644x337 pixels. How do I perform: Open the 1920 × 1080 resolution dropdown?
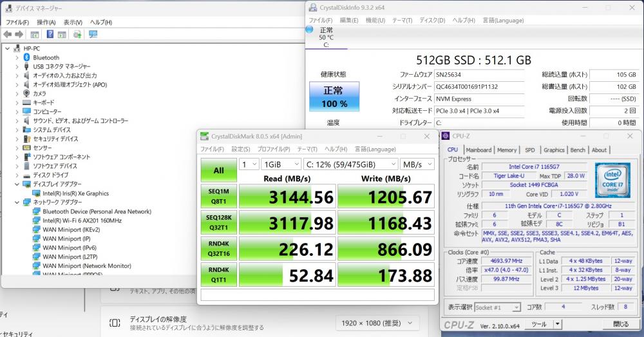[377, 323]
